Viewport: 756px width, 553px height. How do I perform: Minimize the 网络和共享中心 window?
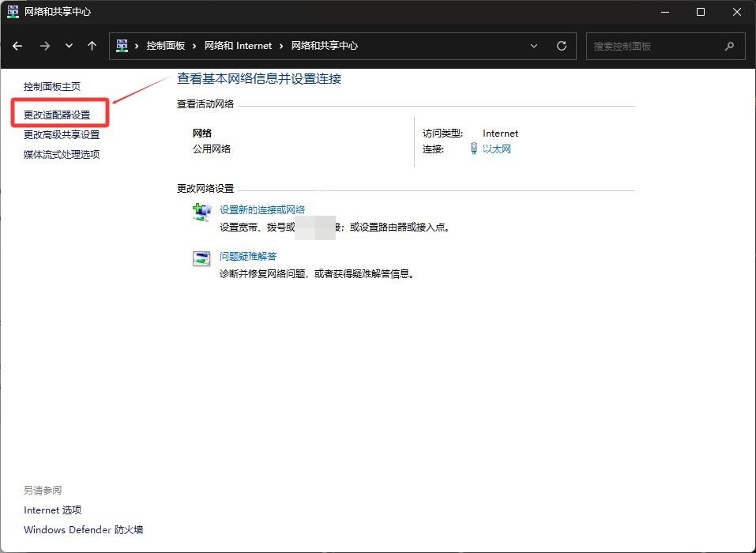tap(665, 12)
